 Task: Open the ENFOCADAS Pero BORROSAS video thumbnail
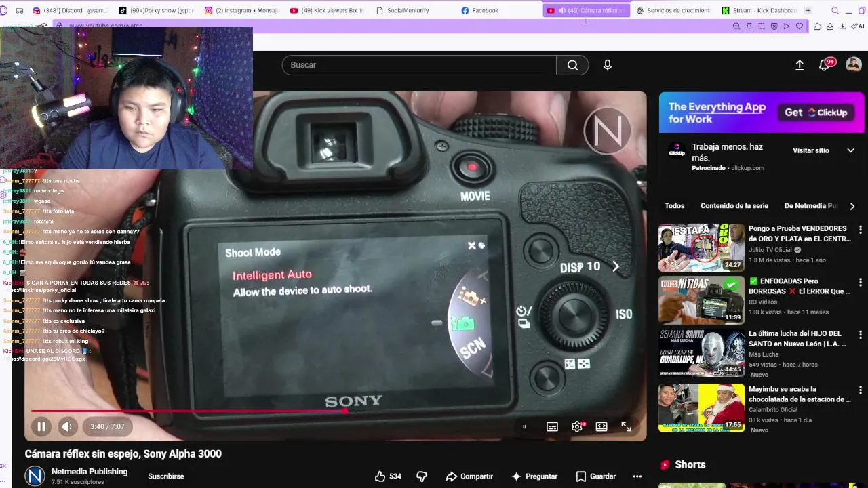point(701,300)
